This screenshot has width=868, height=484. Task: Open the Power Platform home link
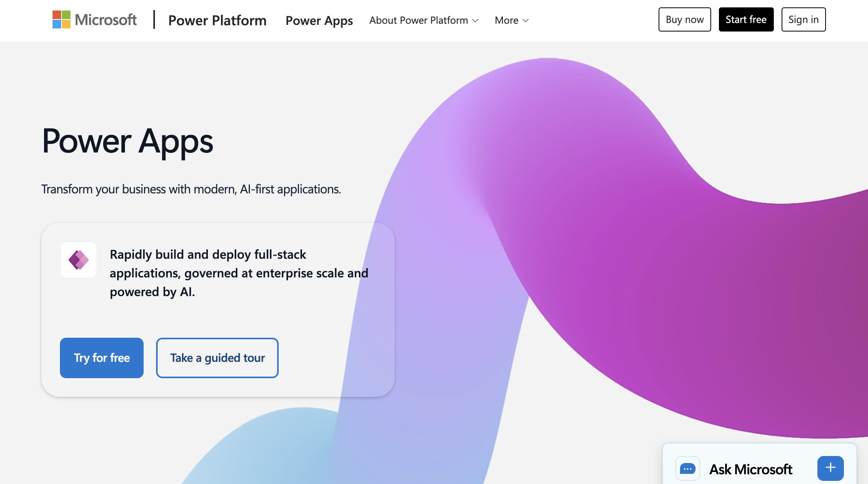[x=217, y=20]
